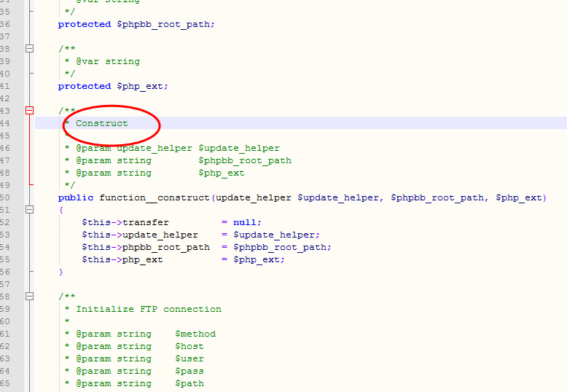Place cursor on the highlighted Construct comment

[101, 123]
